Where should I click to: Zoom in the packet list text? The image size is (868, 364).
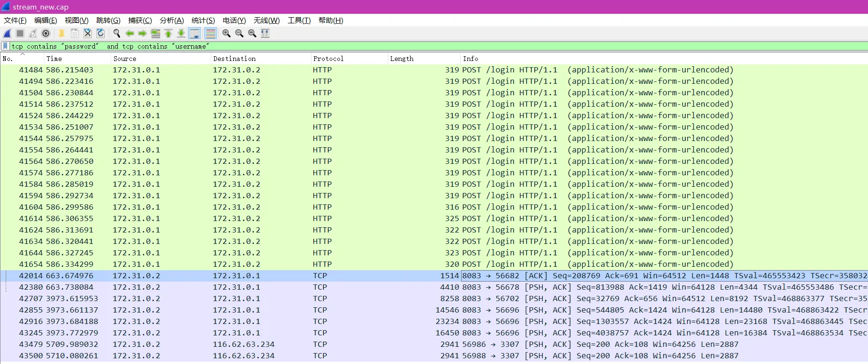(227, 33)
